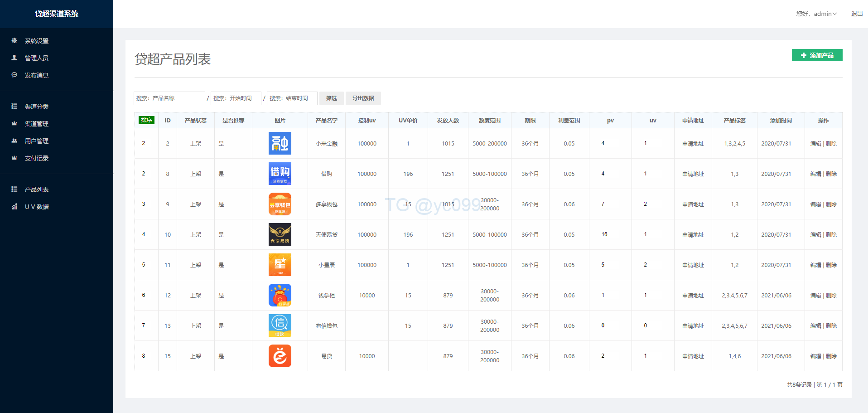Click the 结束时间 end date field

pos(292,98)
